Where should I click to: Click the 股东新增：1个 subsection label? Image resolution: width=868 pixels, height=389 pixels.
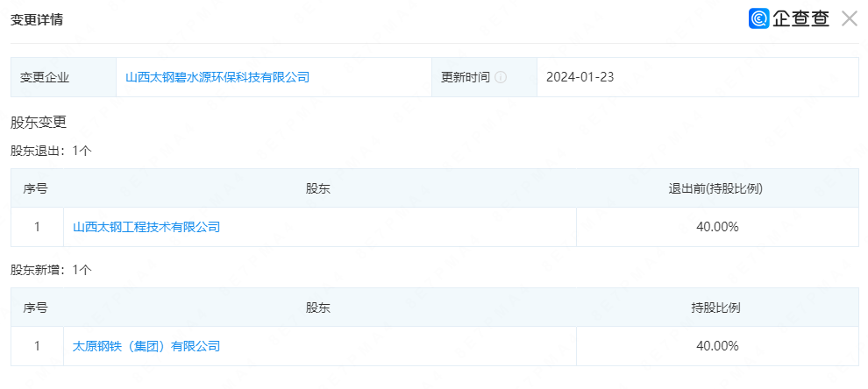(x=51, y=270)
